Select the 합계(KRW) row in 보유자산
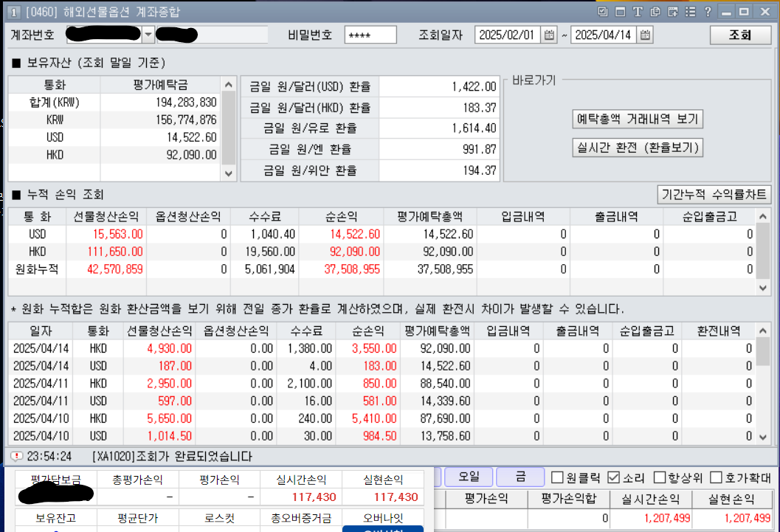This screenshot has height=532, width=780. 114,103
